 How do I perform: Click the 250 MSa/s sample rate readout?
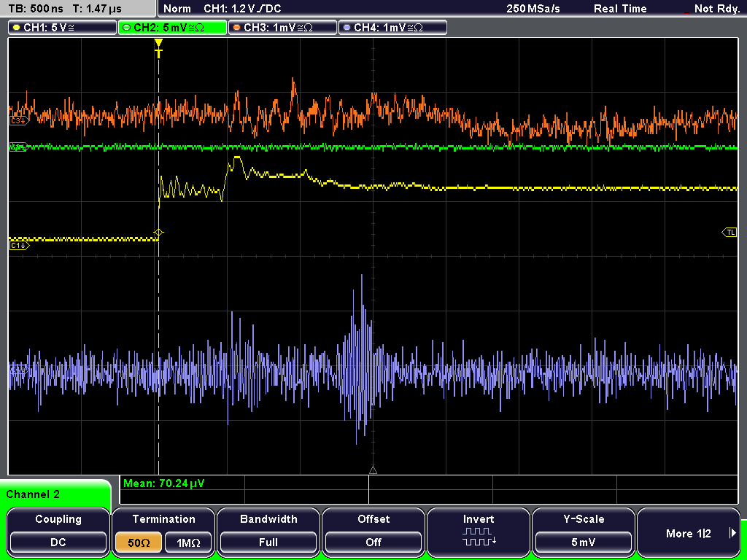point(533,9)
